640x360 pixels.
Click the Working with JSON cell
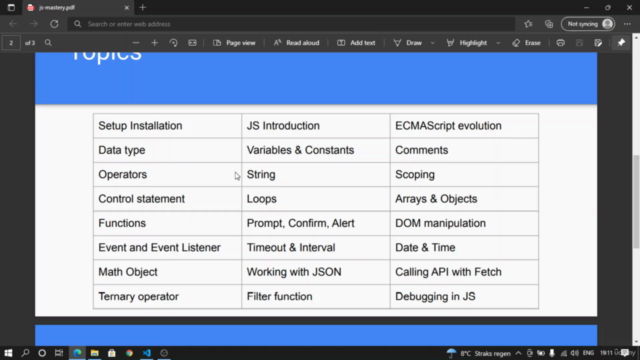[x=316, y=272]
